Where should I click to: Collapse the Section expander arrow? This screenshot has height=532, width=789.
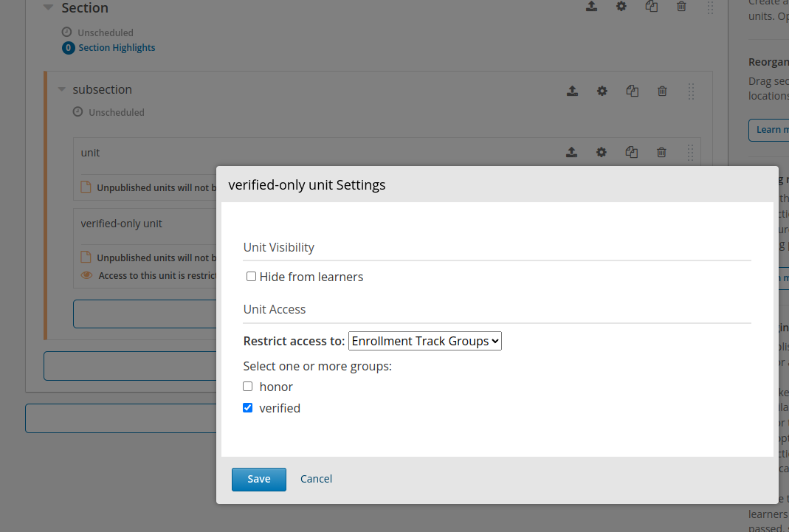click(48, 7)
